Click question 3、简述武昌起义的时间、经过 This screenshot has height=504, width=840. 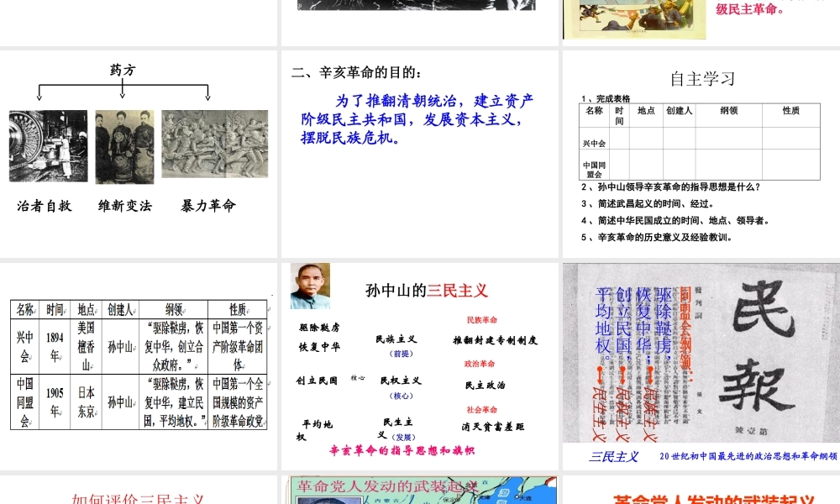coord(648,203)
